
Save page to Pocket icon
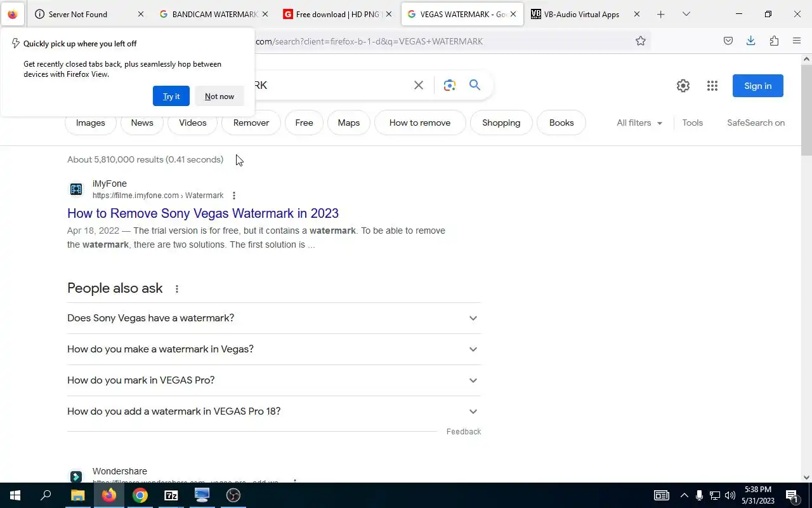[x=728, y=41]
